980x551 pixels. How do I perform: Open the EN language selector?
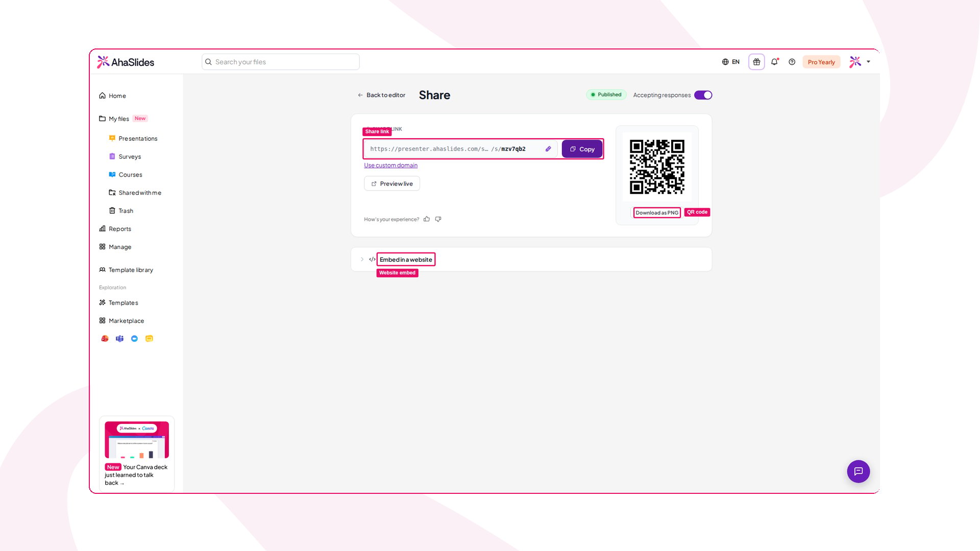[730, 62]
